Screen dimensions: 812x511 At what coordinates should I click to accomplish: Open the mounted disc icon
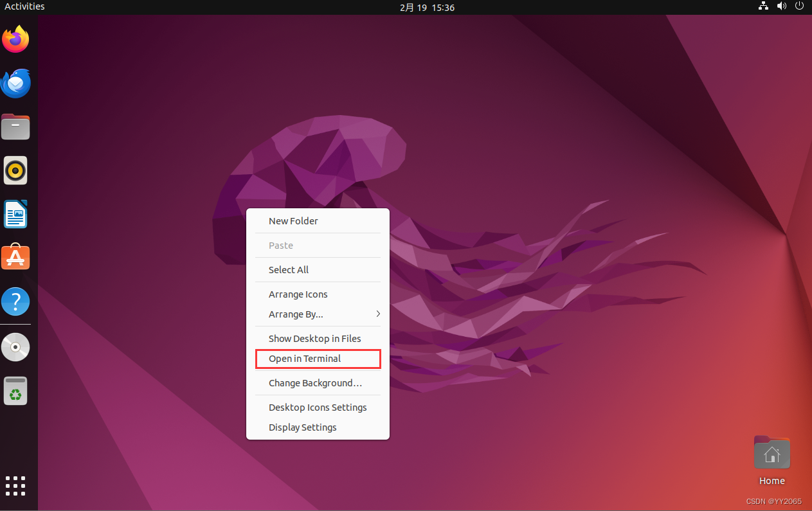click(x=15, y=347)
